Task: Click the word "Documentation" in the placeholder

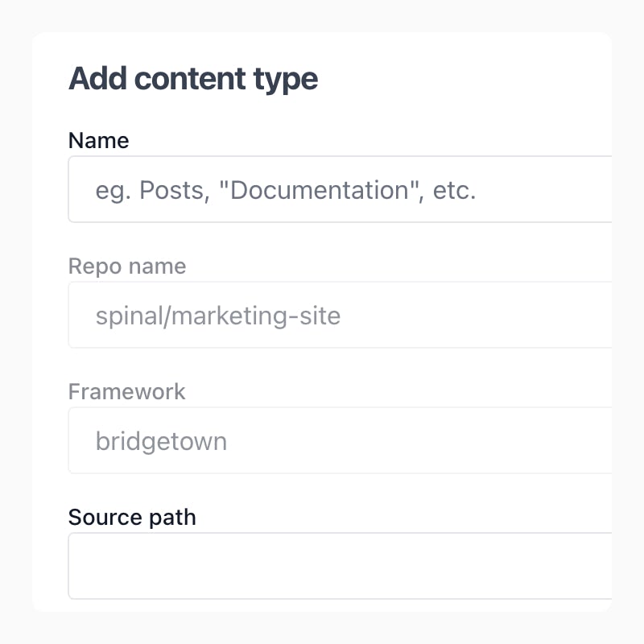Action: point(320,191)
